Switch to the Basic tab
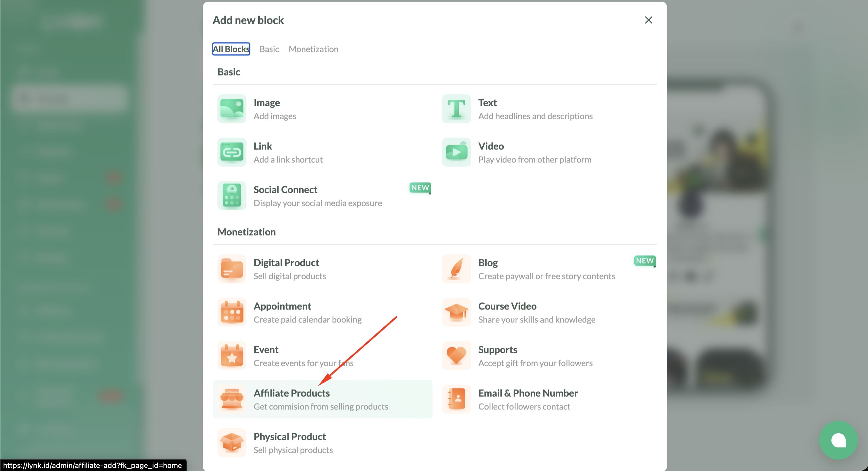Image resolution: width=868 pixels, height=471 pixels. click(269, 49)
